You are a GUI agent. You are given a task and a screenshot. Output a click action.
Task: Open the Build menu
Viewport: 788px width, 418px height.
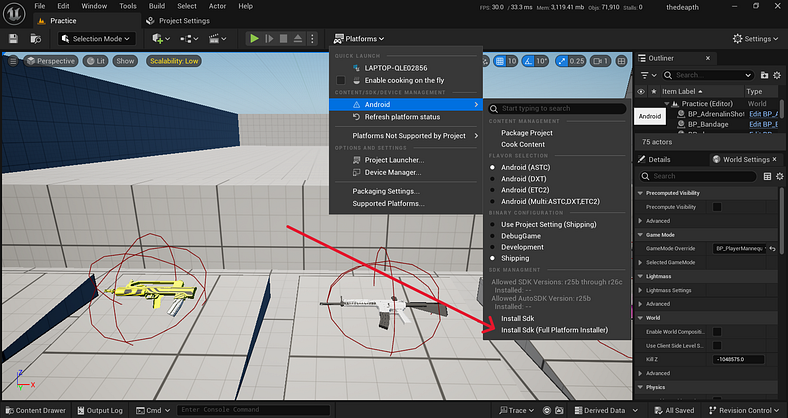pos(157,6)
